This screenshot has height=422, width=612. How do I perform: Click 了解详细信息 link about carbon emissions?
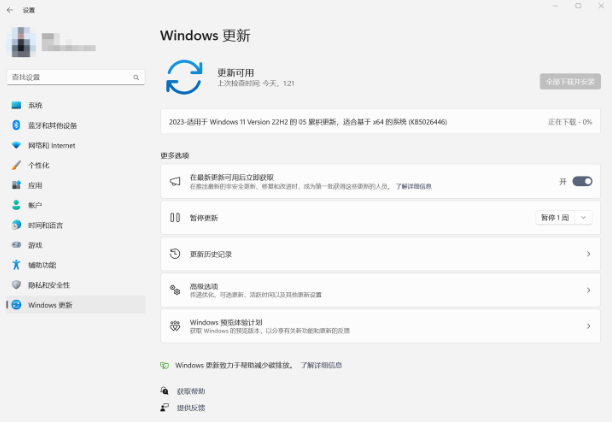click(x=321, y=365)
